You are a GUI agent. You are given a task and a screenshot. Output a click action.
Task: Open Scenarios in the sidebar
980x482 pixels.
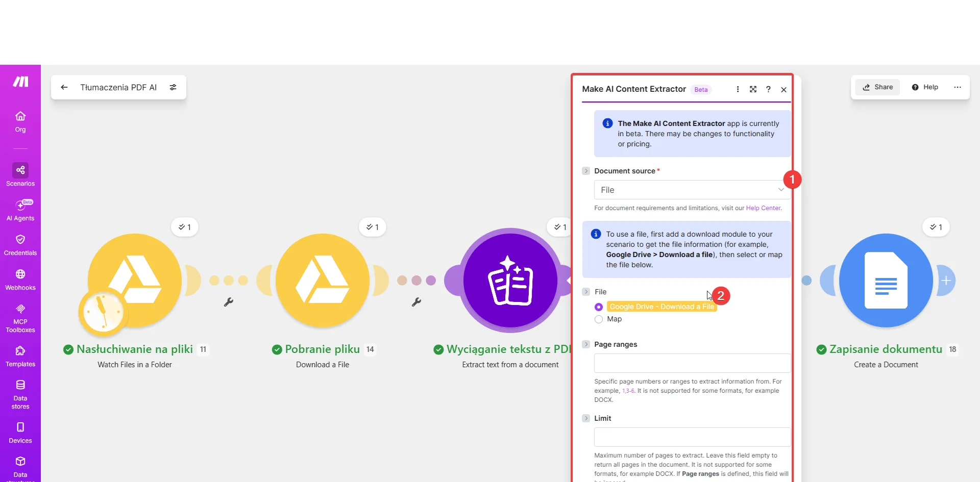coord(20,175)
